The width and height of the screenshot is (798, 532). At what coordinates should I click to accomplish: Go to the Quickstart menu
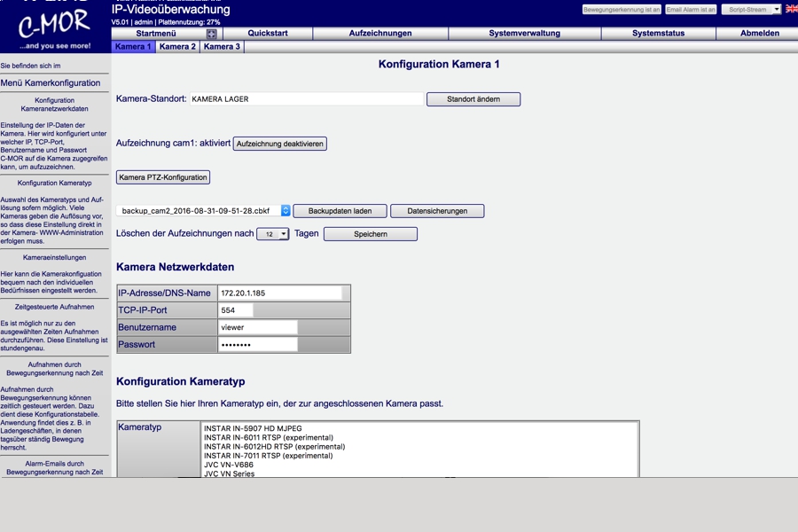[x=268, y=33]
